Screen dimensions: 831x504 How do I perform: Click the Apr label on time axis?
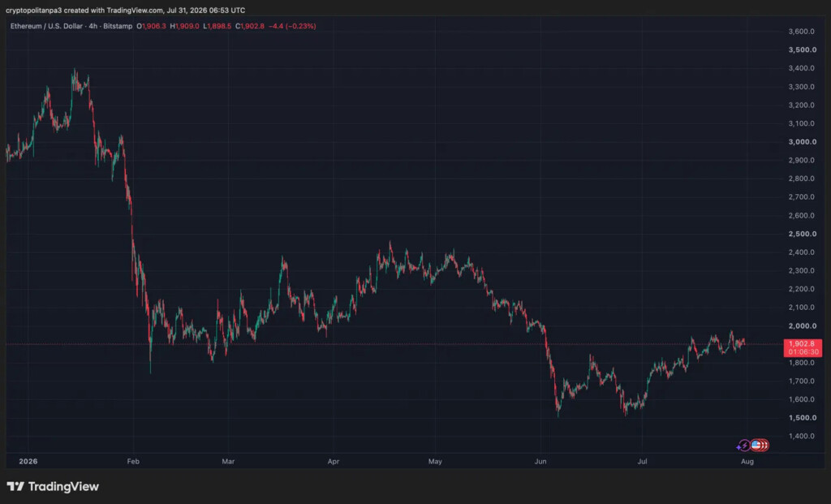tap(333, 462)
